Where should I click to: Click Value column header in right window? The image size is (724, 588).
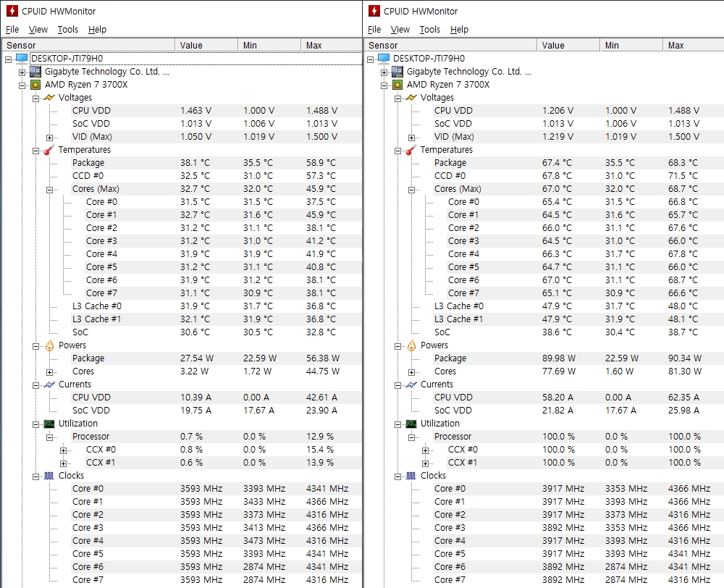tap(568, 46)
